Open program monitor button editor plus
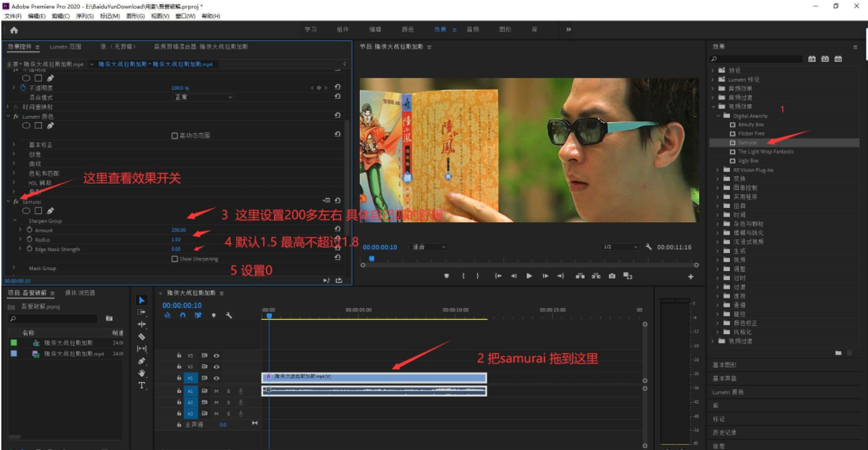The height and width of the screenshot is (450, 868). point(691,276)
